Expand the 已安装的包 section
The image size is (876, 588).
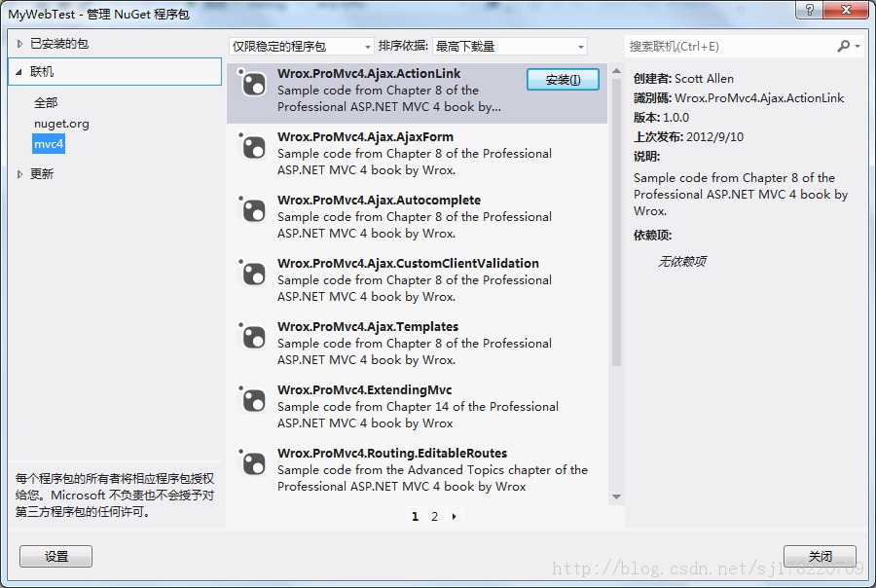coord(19,44)
